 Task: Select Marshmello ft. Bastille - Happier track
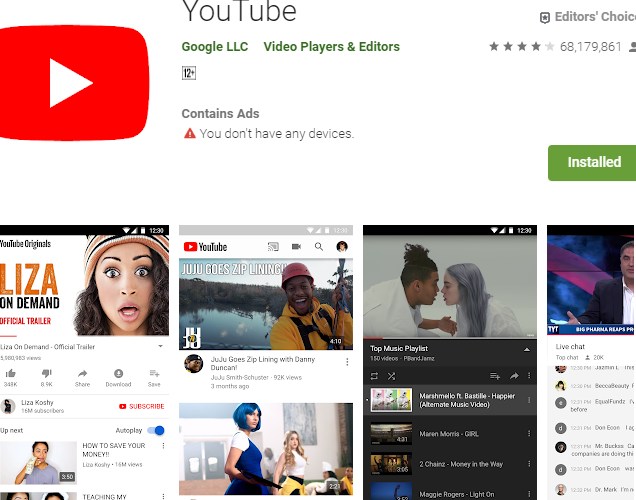point(450,400)
